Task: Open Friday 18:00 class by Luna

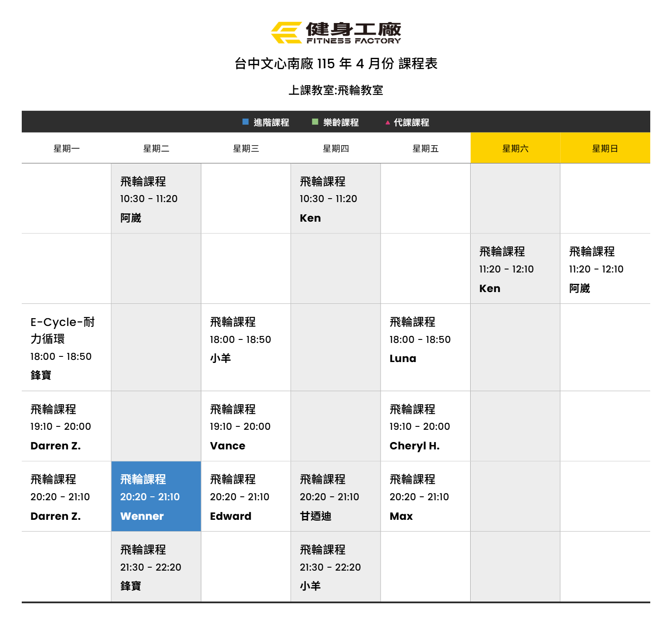Action: point(425,339)
